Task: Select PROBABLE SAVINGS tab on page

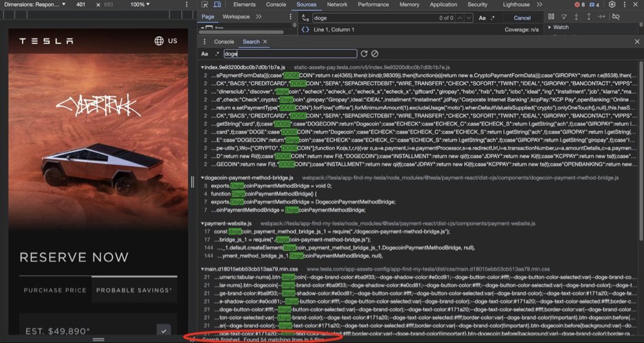Action: click(x=134, y=290)
